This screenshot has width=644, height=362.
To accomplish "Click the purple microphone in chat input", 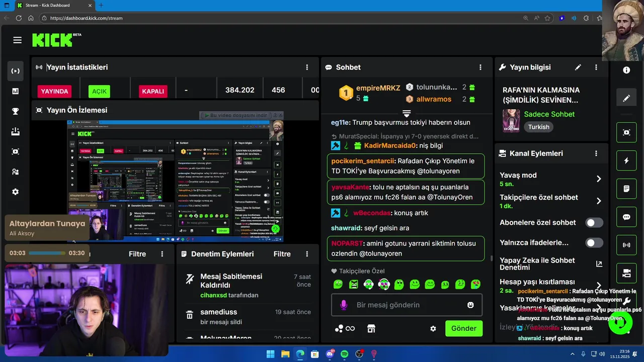I will pyautogui.click(x=344, y=305).
